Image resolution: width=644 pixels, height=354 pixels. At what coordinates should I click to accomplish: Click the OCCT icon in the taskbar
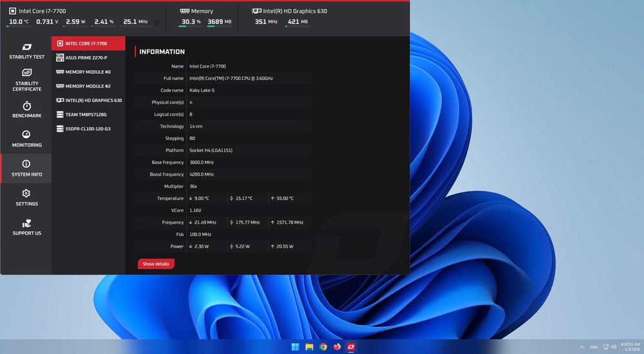(351, 347)
